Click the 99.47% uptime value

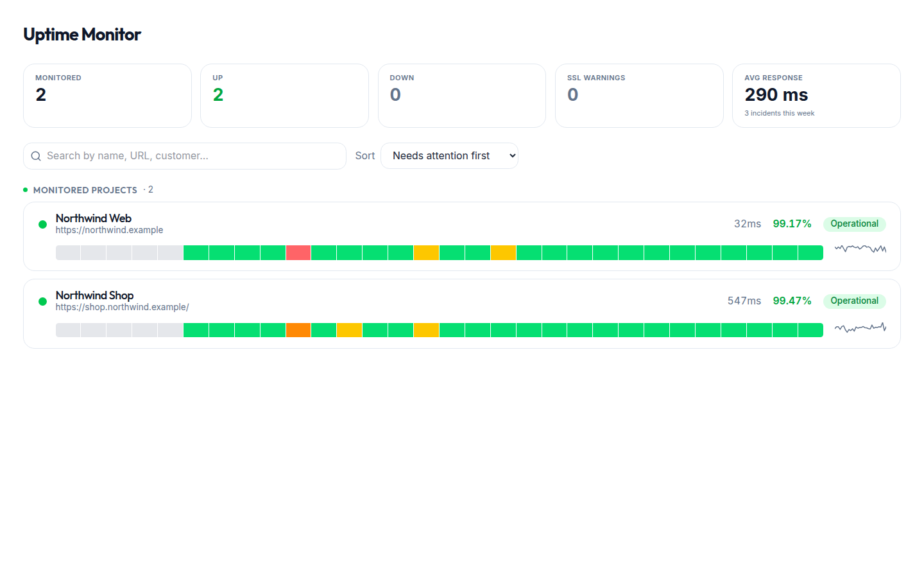click(x=792, y=301)
